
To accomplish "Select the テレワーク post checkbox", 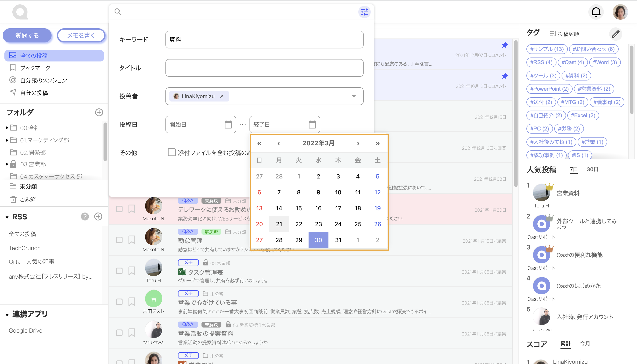I will click(x=119, y=209).
